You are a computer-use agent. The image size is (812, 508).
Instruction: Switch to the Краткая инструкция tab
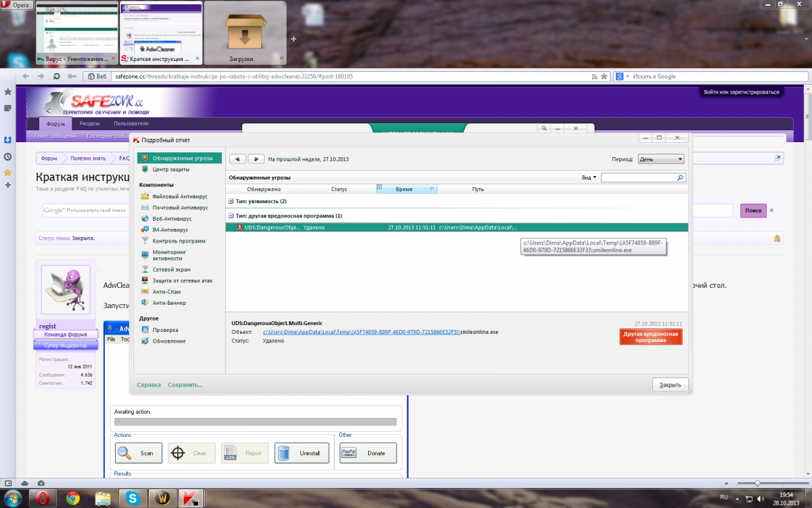click(161, 33)
